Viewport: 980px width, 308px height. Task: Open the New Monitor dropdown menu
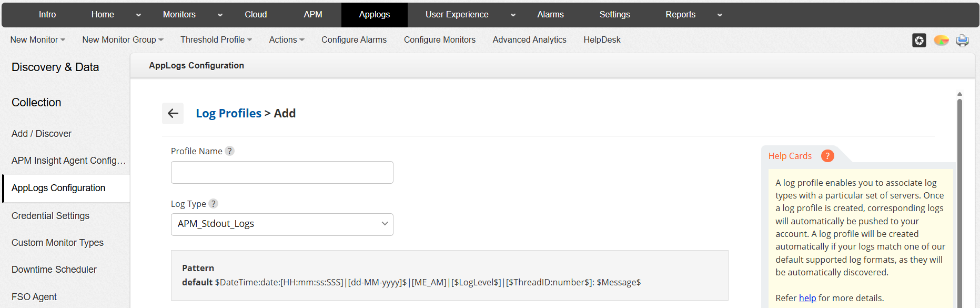tap(37, 40)
